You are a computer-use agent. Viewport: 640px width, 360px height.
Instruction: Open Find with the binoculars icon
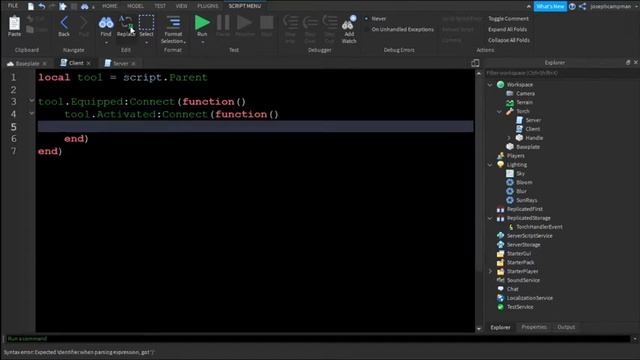coord(106,22)
